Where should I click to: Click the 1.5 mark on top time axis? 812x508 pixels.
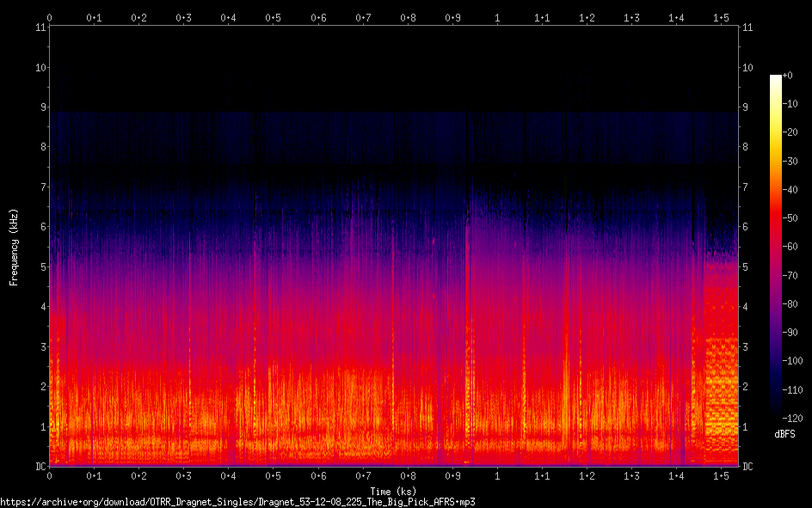coord(720,17)
